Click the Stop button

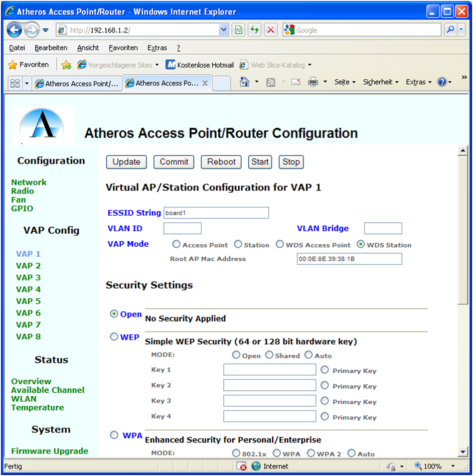[x=291, y=162]
